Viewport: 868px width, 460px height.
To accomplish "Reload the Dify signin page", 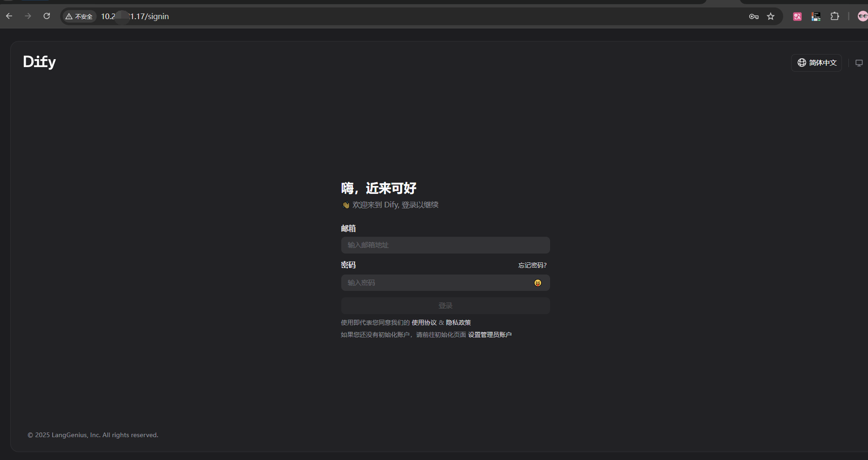I will click(47, 16).
